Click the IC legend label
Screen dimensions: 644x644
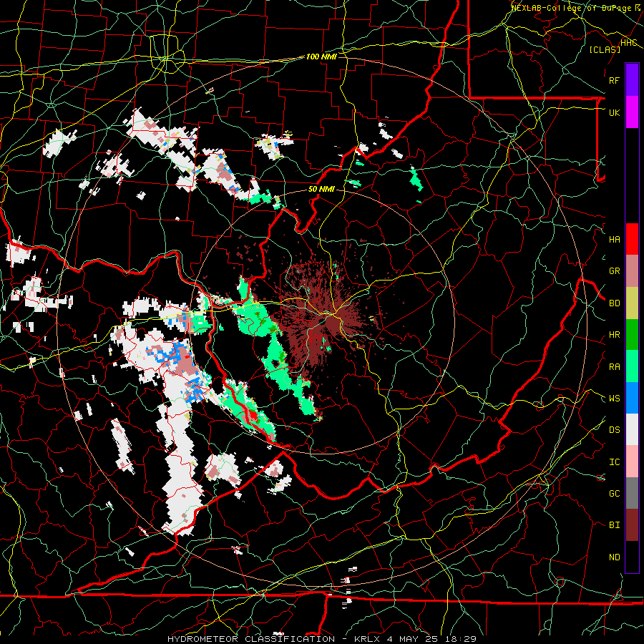(615, 462)
